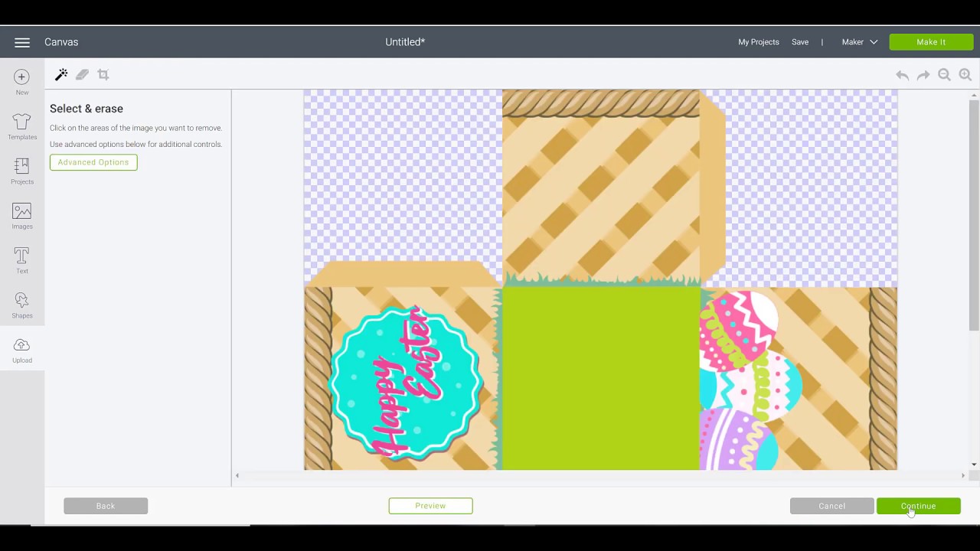Select the eraser tool

[x=82, y=74]
